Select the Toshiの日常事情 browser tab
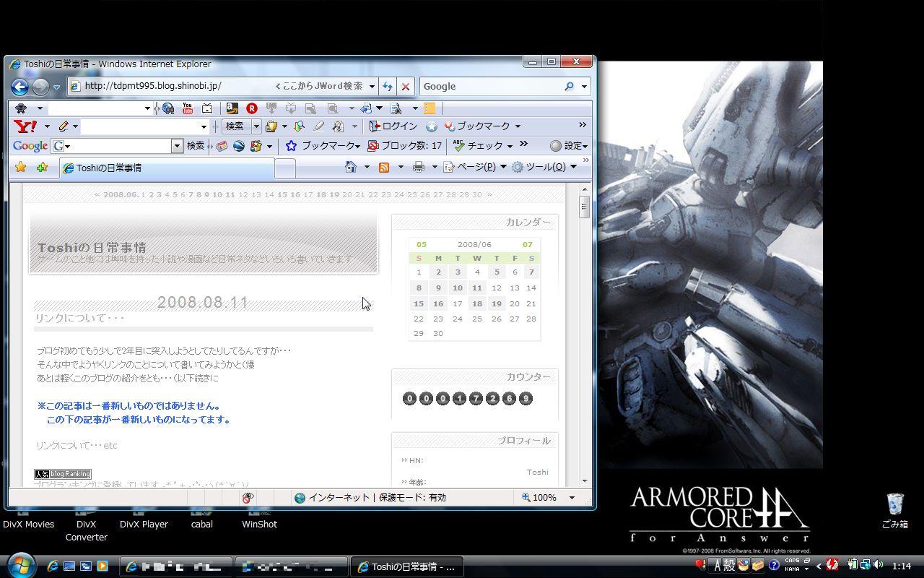The height and width of the screenshot is (578, 924). click(167, 168)
